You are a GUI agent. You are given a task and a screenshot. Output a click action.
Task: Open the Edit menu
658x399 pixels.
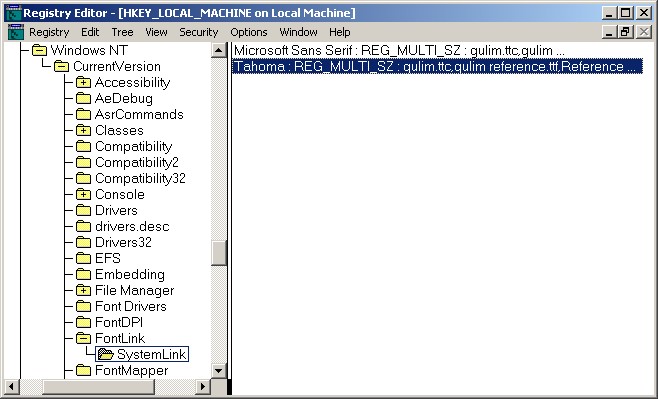click(90, 32)
